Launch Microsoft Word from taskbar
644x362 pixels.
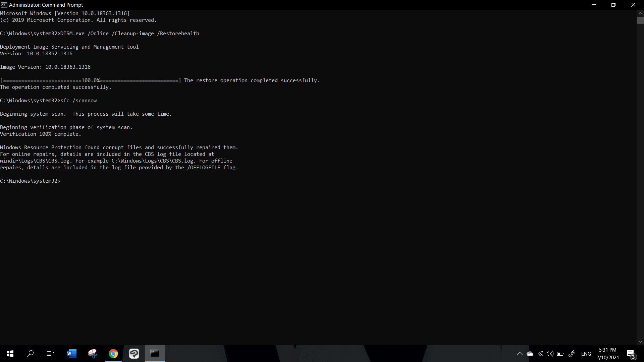point(72,354)
